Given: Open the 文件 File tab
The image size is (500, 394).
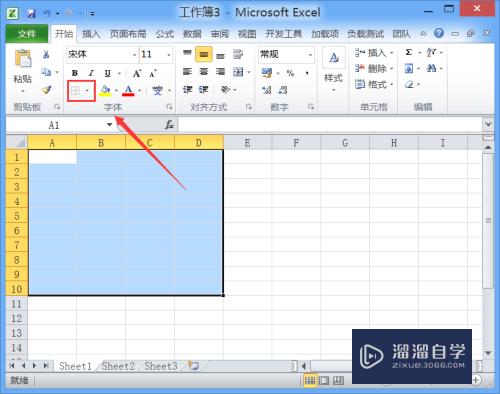Looking at the screenshot, I should coord(26,34).
